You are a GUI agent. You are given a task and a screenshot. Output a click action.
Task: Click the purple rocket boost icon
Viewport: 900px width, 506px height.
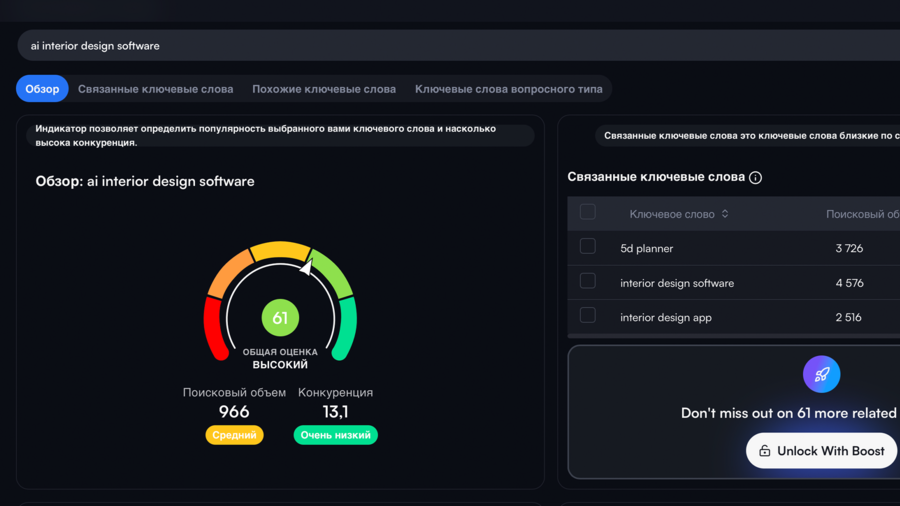point(821,375)
